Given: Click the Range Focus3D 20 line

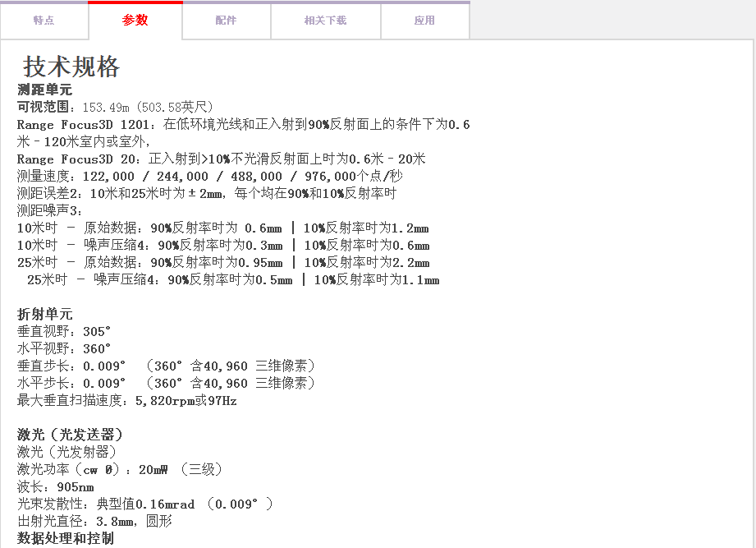Looking at the screenshot, I should point(221,159).
